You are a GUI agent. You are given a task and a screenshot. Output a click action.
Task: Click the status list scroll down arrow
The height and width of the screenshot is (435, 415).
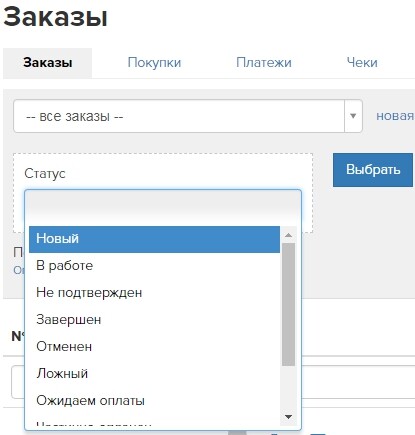point(289,417)
